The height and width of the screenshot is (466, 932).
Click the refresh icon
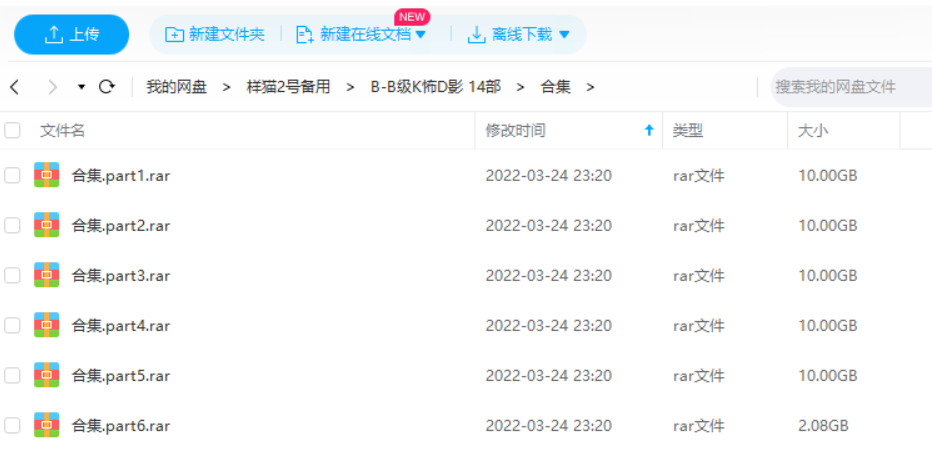106,87
